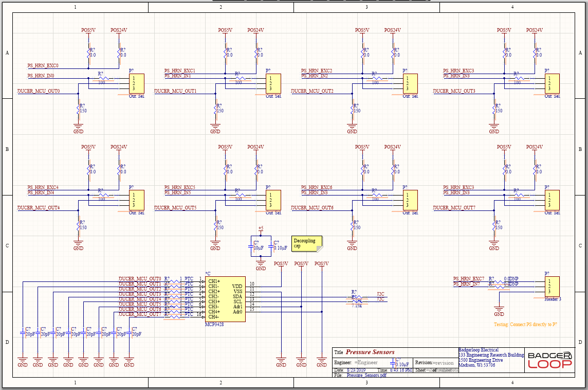Select the 10µF value label under +5
Image resolution: width=588 pixels, height=390 pixels.
coord(259,248)
